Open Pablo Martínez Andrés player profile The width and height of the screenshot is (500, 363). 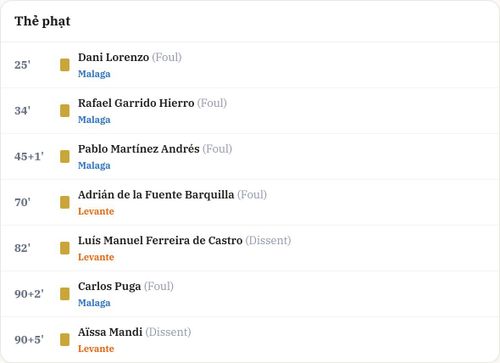pos(139,149)
